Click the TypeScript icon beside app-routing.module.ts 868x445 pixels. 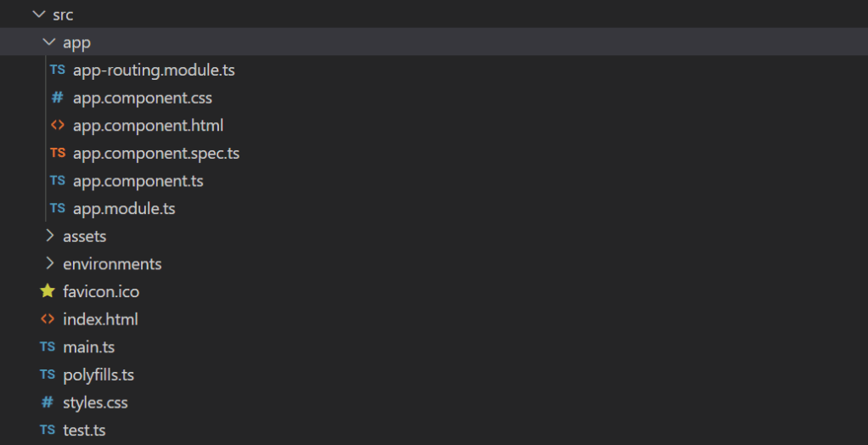57,70
